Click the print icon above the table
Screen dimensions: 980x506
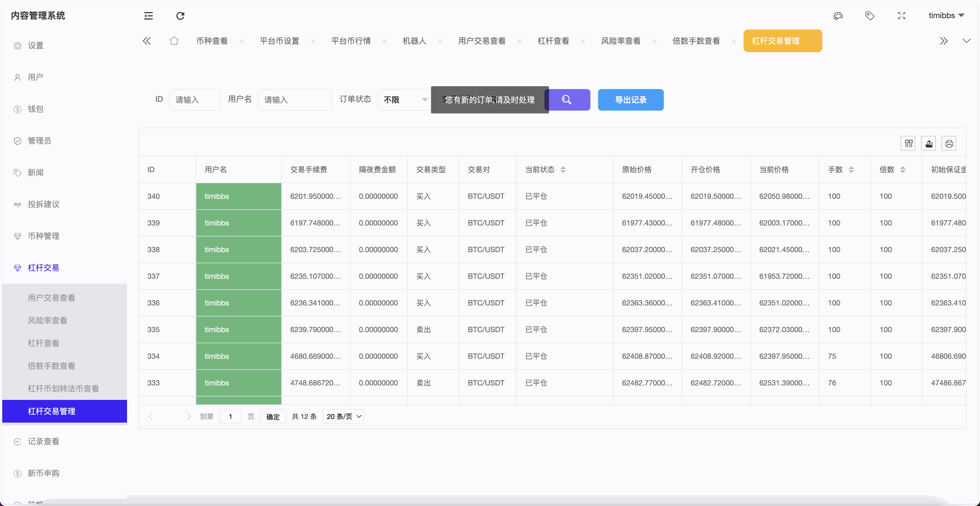click(949, 144)
